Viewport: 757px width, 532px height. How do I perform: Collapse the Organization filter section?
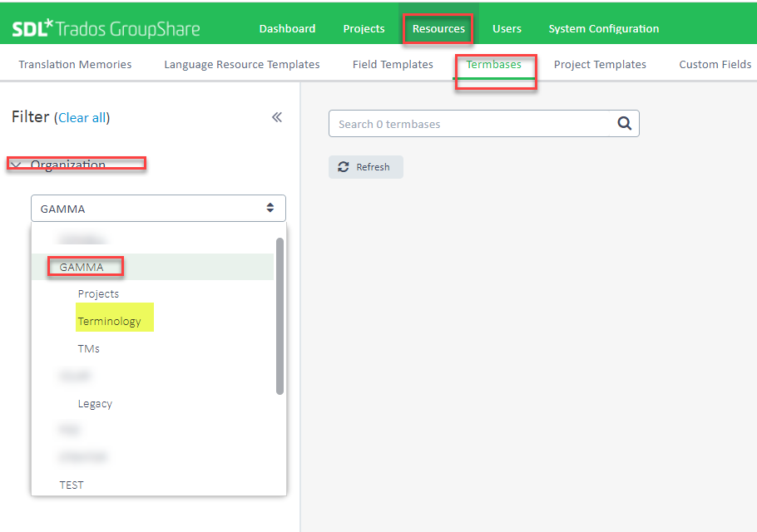click(x=17, y=165)
